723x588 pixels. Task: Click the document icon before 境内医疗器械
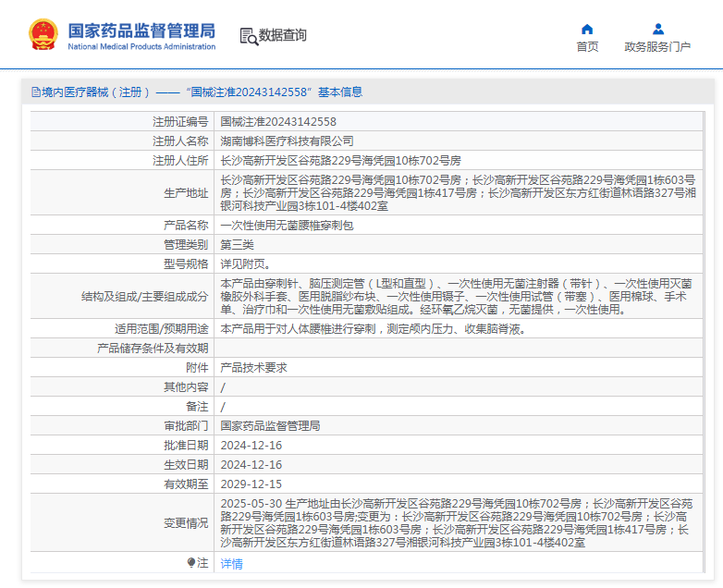[36, 92]
